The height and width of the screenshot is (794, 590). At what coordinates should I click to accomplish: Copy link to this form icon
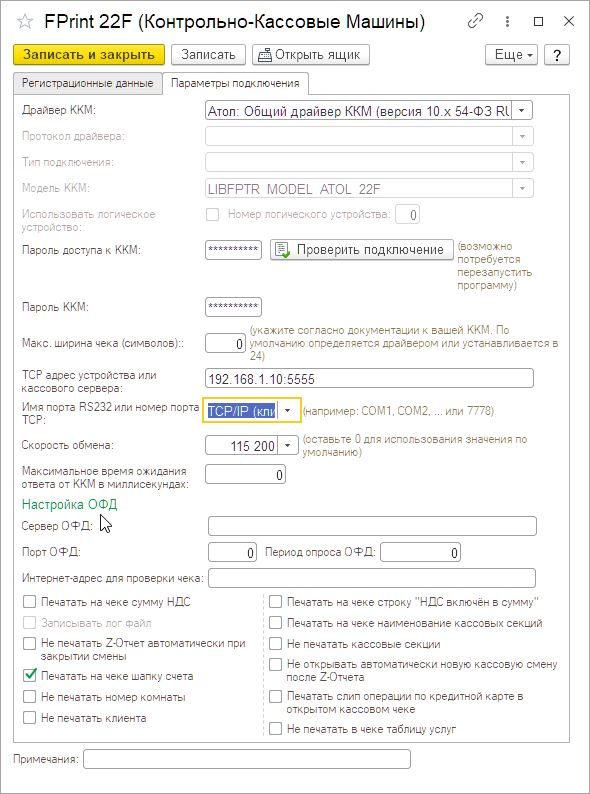[x=475, y=22]
